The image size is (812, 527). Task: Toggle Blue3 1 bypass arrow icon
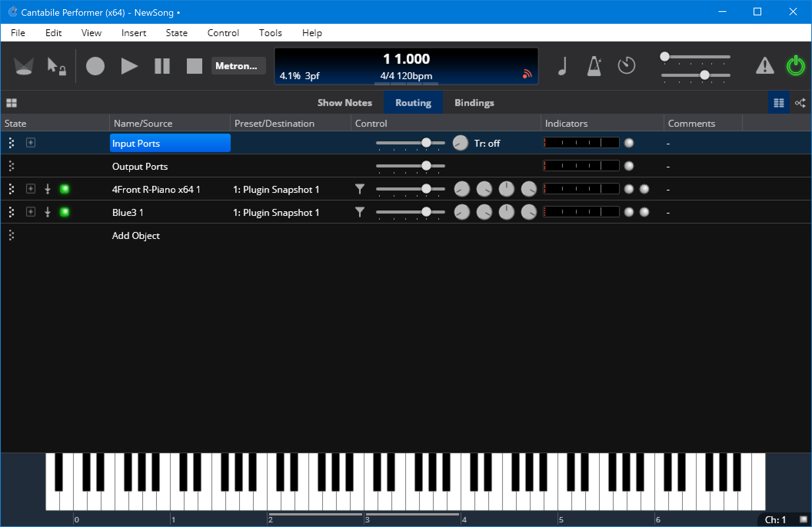(47, 212)
